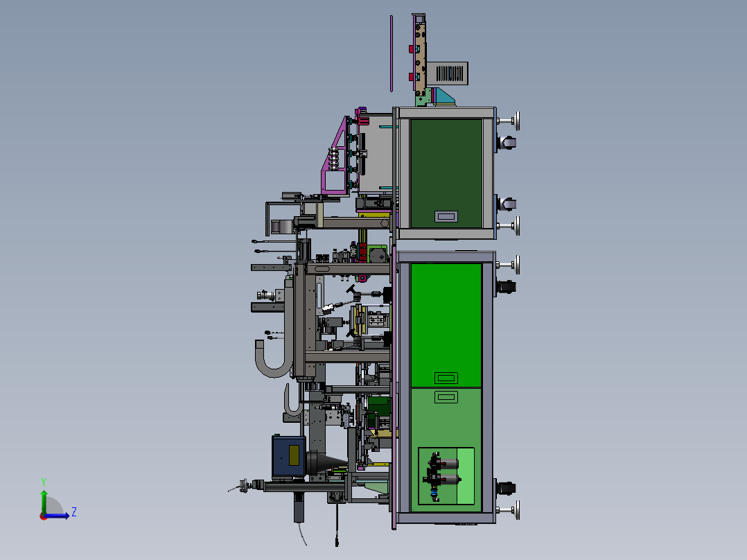Screen dimensions: 747x560
Task: Select the dark green upper cabinet door panel
Action: click(x=446, y=173)
